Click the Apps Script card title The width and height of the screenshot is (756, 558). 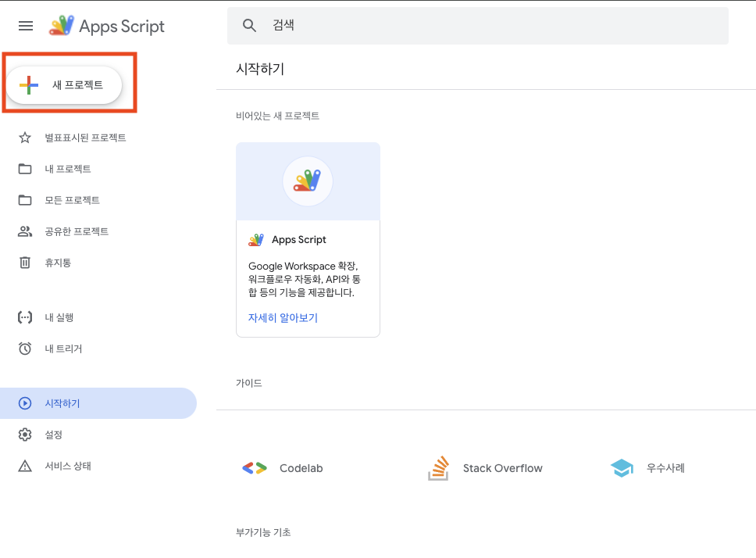click(x=299, y=240)
